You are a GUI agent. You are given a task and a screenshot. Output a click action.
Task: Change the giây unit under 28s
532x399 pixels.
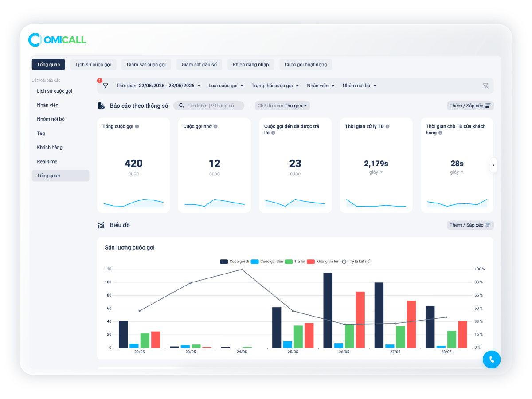(457, 172)
